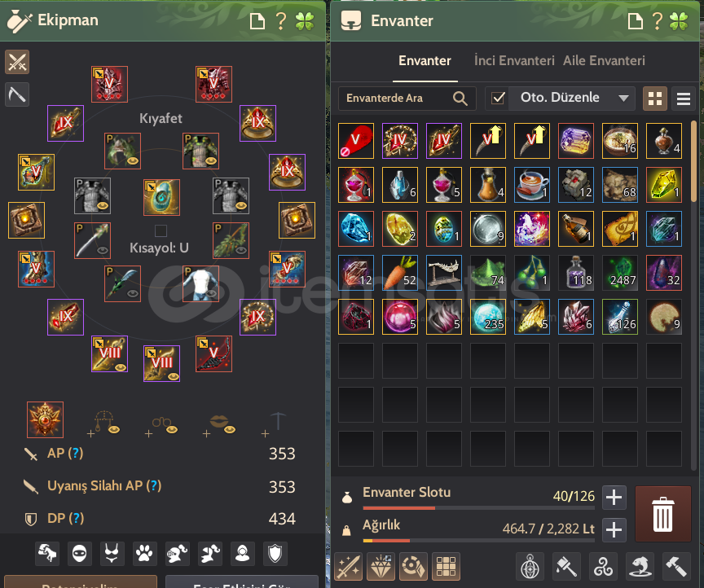
Task: Open the Aile Envanteri tab
Action: tap(604, 60)
